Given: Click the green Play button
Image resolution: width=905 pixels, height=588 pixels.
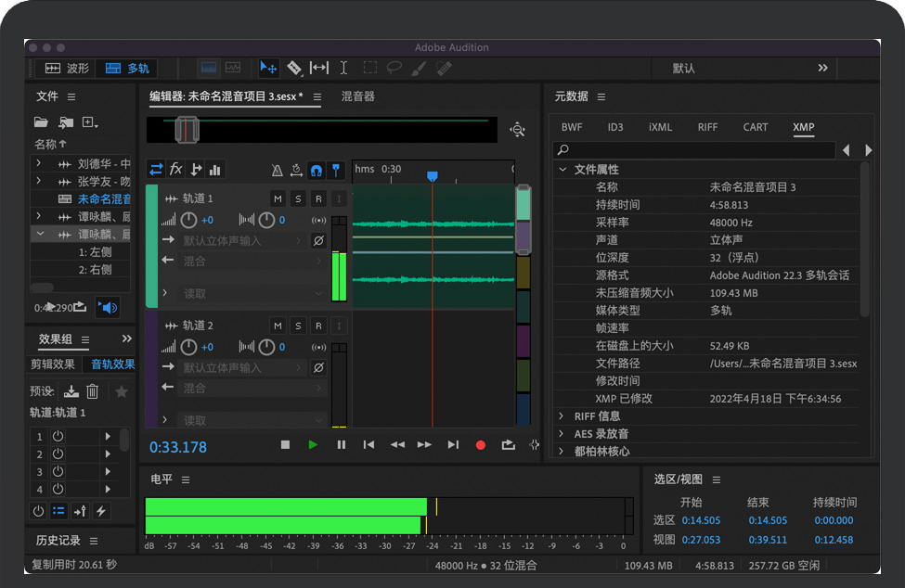Looking at the screenshot, I should 313,445.
